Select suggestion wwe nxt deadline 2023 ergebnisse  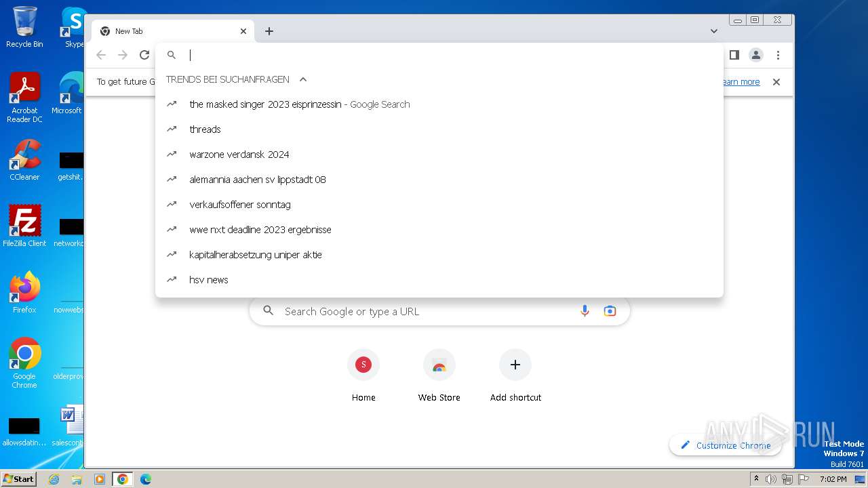(x=439, y=230)
